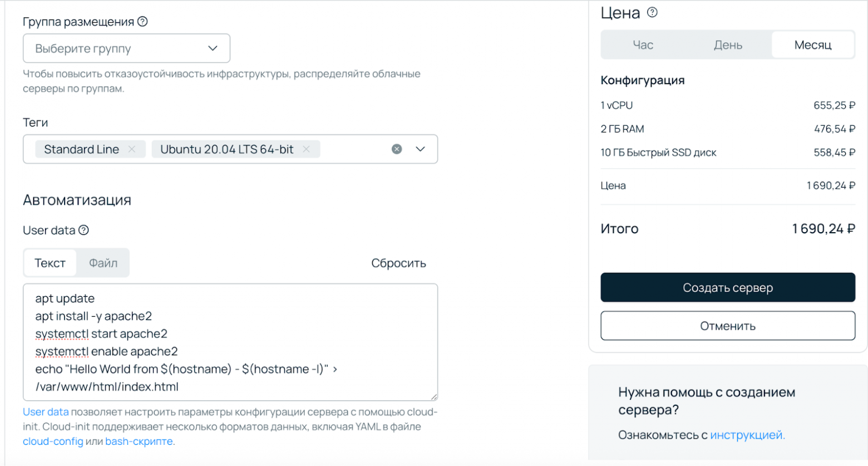Open the help tooltip next to Группа размещения

[x=144, y=22]
